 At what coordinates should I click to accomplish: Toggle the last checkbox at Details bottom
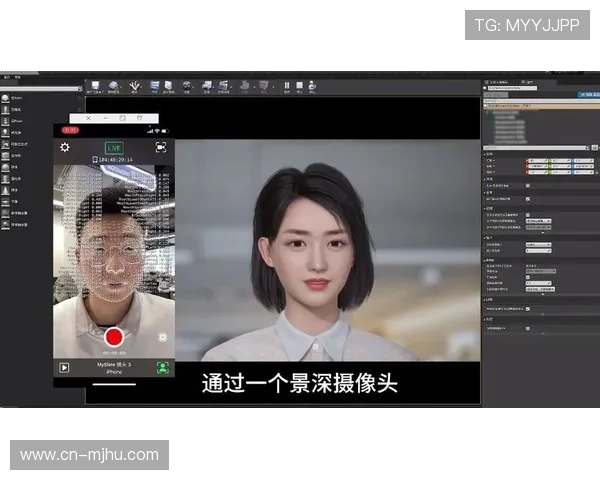tap(528, 328)
